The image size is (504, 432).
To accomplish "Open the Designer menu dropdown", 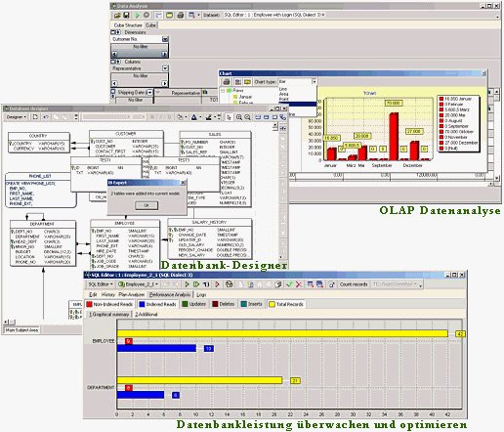I will point(17,117).
